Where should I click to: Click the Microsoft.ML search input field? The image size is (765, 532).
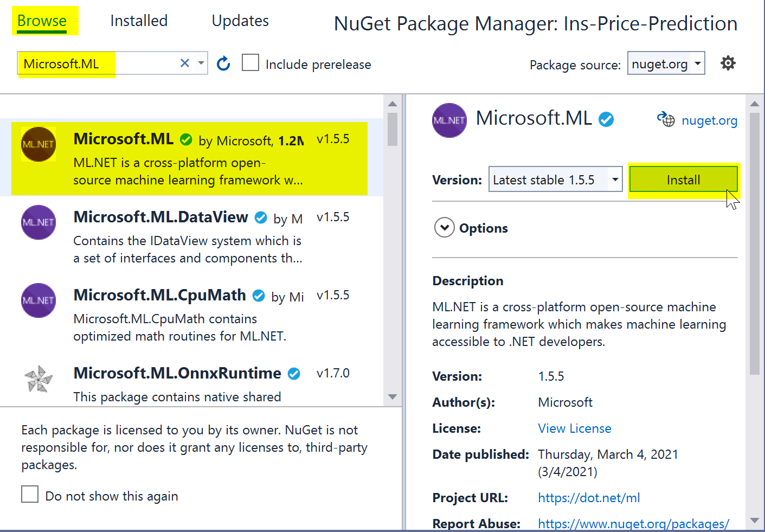click(x=99, y=63)
